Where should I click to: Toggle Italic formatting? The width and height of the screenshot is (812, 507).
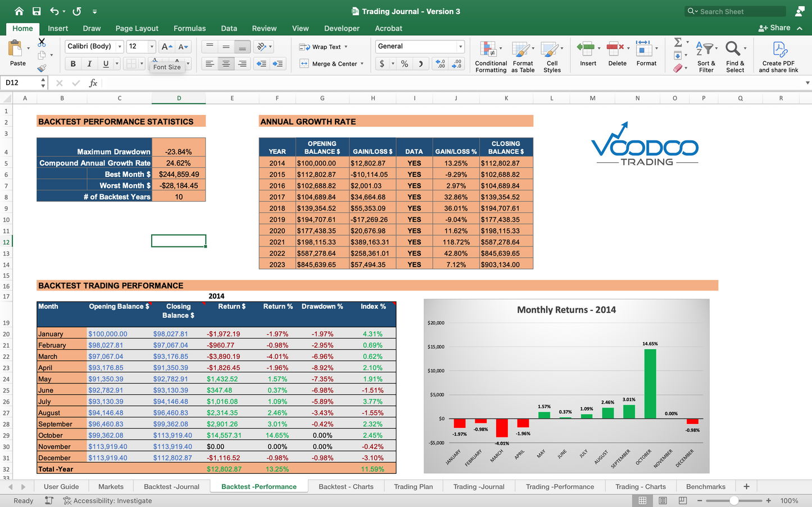(89, 64)
